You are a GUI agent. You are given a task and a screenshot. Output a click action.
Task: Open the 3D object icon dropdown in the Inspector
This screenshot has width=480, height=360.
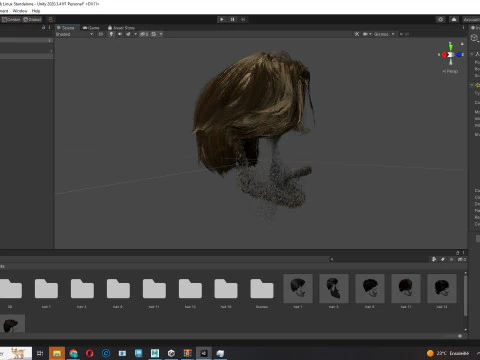tap(475, 38)
